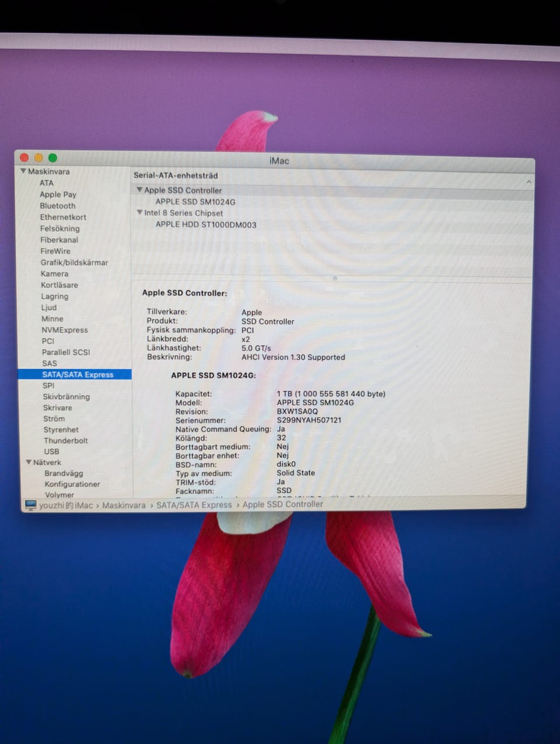Select ATA in the sidebar
Screen dimensions: 560x744
47,183
